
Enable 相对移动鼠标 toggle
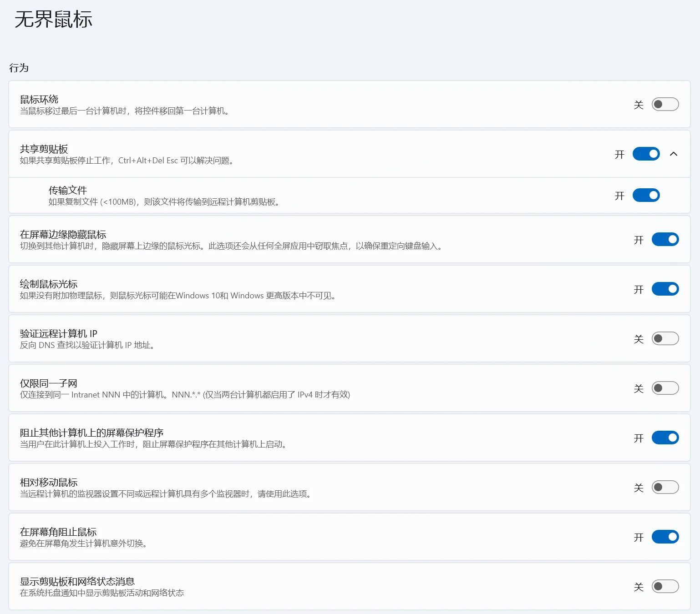(665, 487)
